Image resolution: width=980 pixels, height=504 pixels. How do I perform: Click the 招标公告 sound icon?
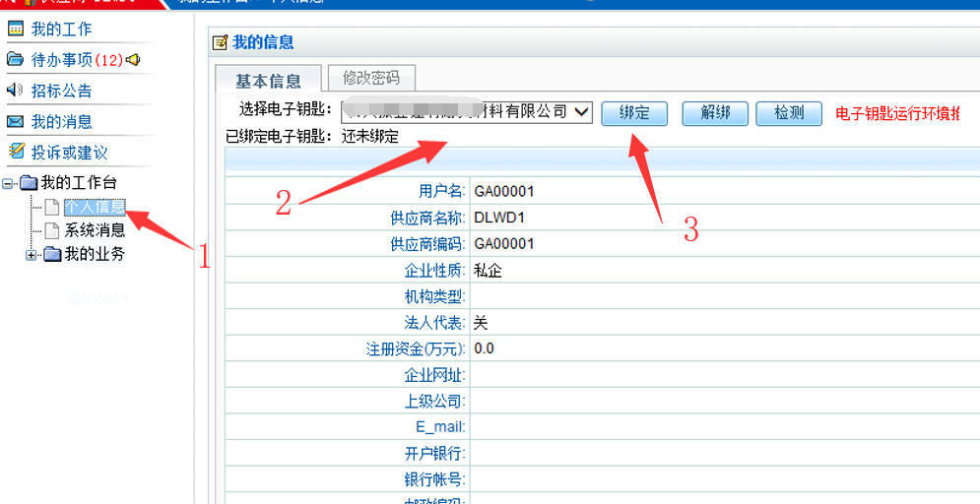click(x=15, y=90)
